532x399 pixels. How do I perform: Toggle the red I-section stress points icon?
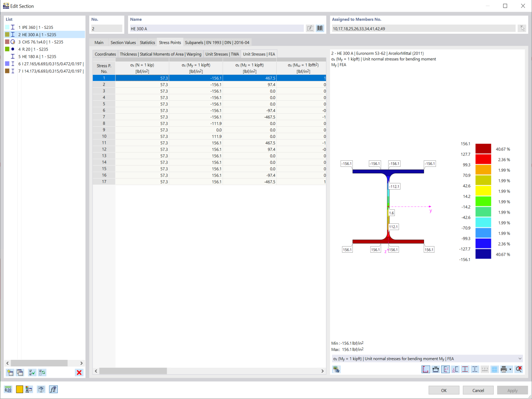465,369
